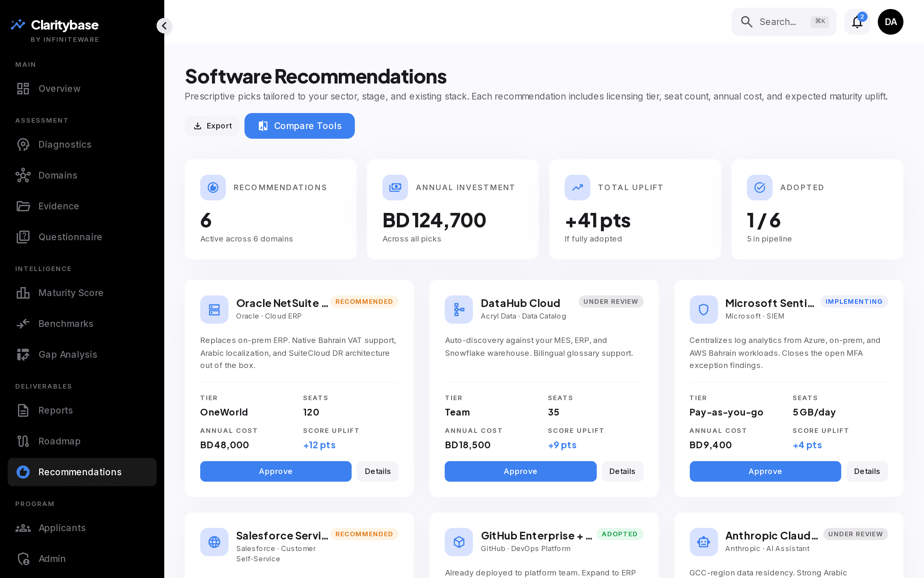Click the UNDER REVIEW badge on DataHub Cloud

coord(611,302)
